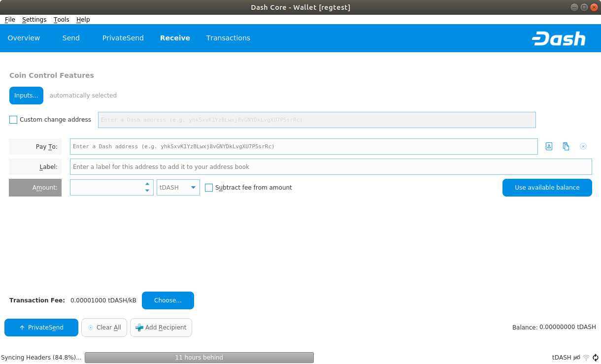This screenshot has width=601, height=364.
Task: Click the sync progress spinner icon
Action: [596, 358]
